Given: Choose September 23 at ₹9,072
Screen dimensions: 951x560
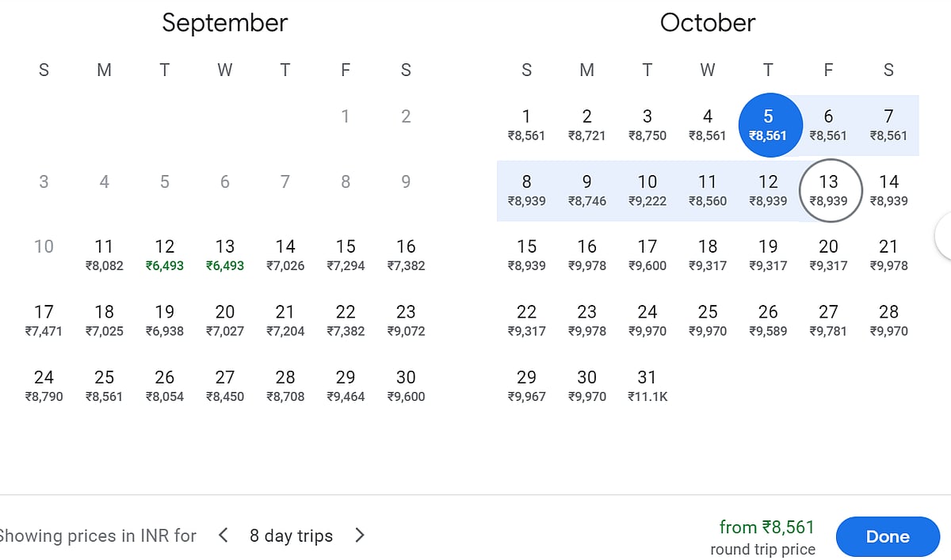Looking at the screenshot, I should point(406,321).
